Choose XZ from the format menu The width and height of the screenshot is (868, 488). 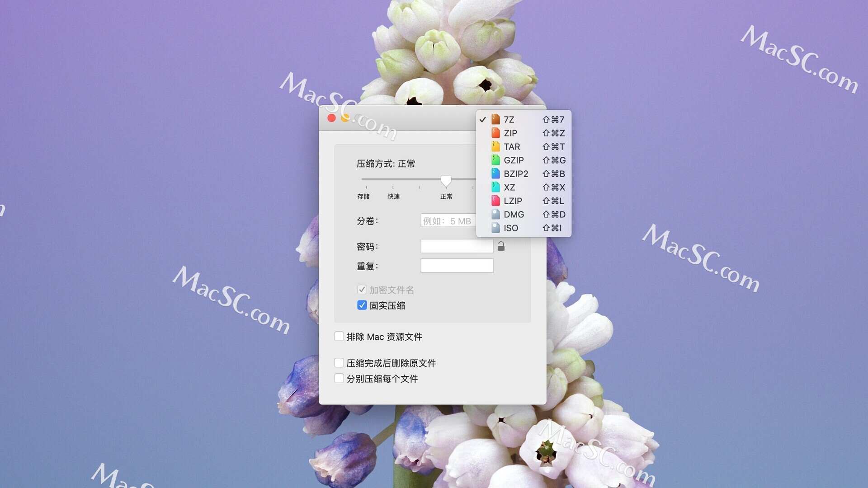(509, 187)
